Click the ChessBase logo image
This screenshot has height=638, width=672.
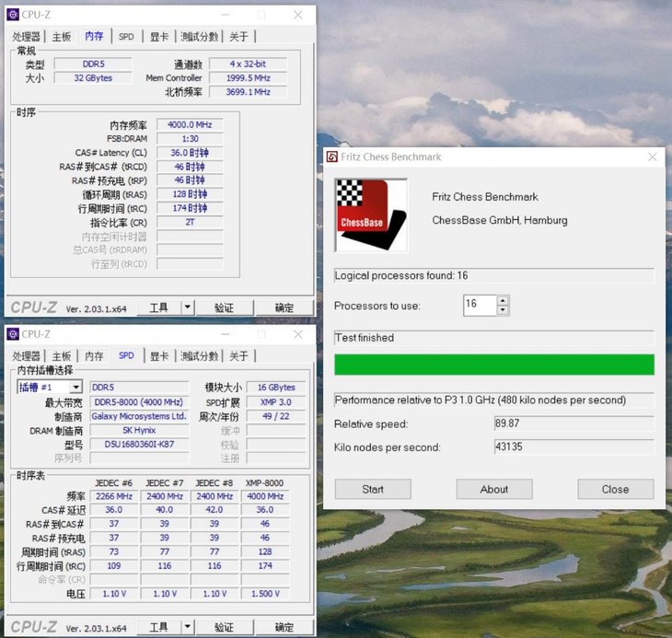coord(371,215)
